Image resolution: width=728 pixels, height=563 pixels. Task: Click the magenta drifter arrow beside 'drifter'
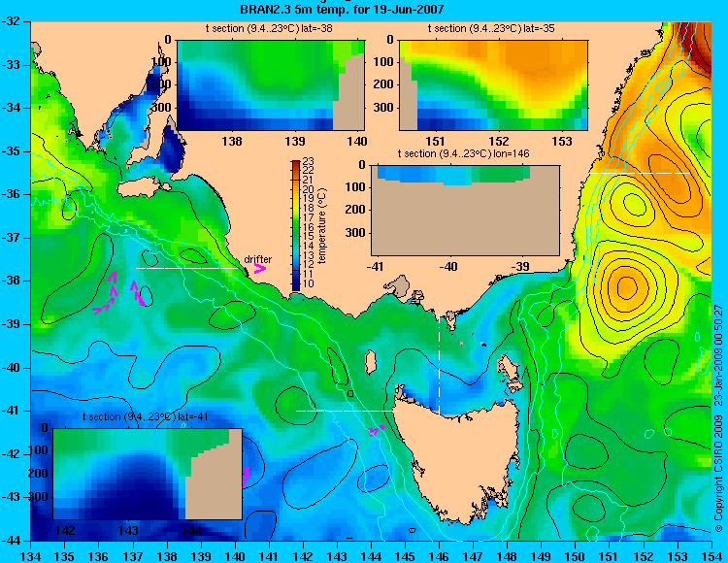pos(259,269)
